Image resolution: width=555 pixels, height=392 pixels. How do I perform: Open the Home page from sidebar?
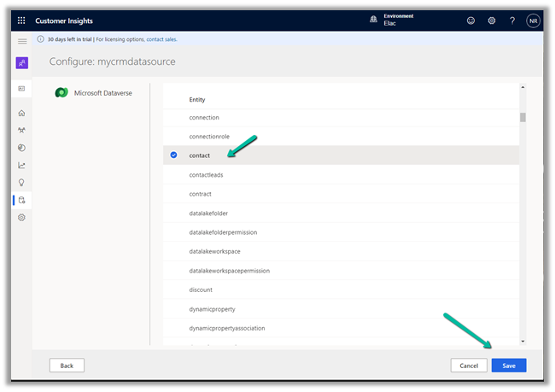21,113
